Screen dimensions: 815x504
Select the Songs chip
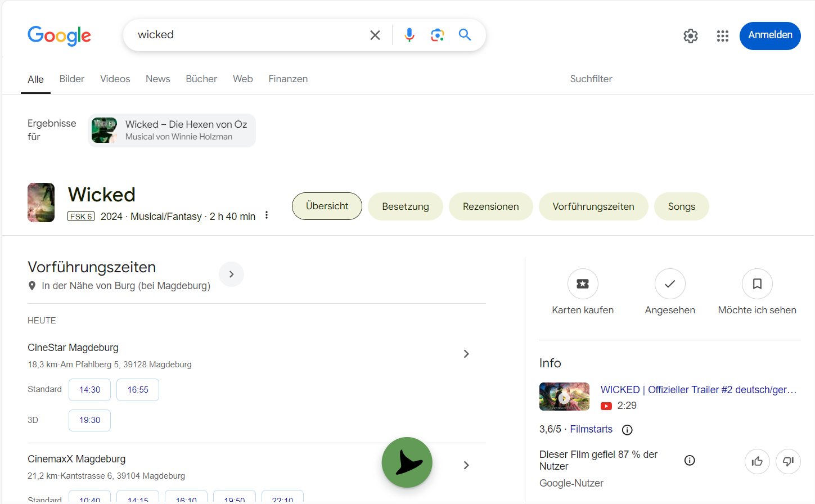click(682, 206)
